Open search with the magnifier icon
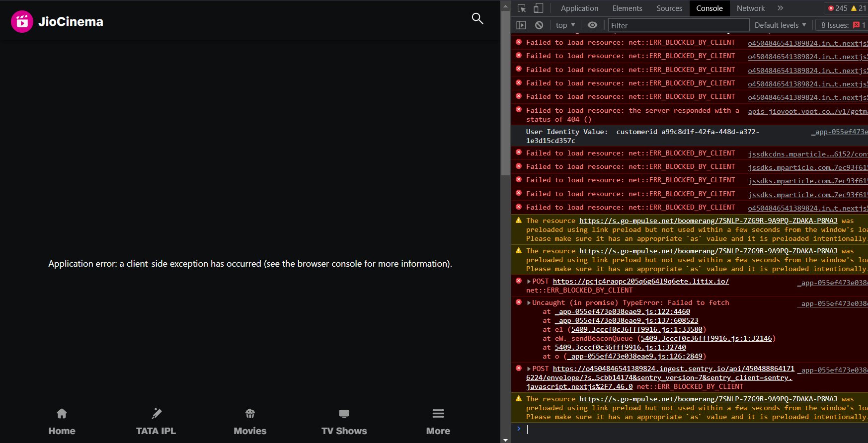Viewport: 868px width, 443px height. pos(477,18)
